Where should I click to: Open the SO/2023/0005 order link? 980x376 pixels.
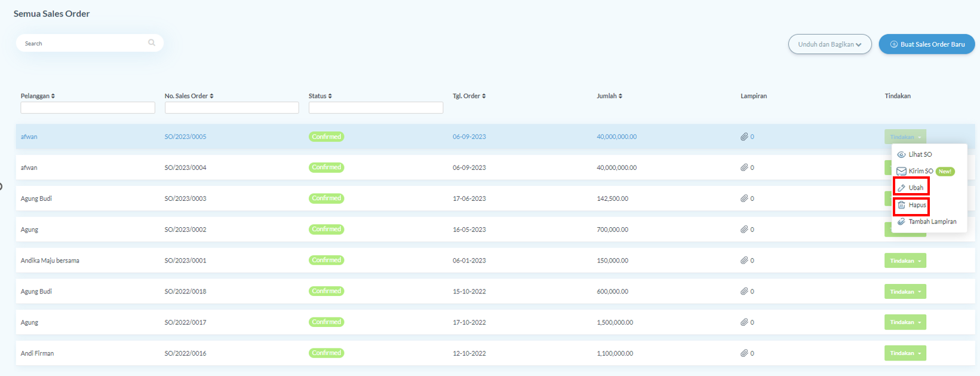click(185, 137)
